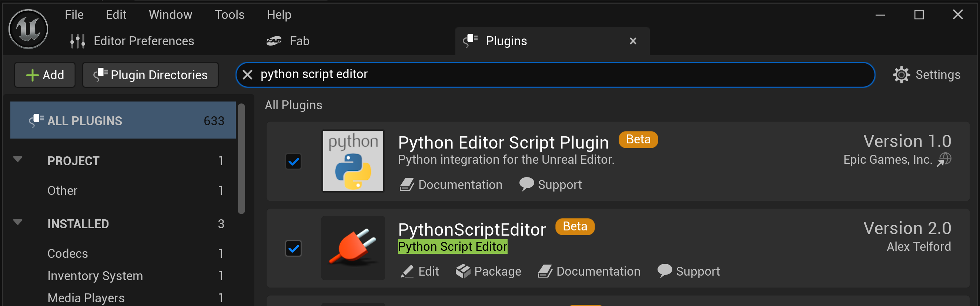Viewport: 980px width, 306px height.
Task: Open the Window menu
Action: 170,15
